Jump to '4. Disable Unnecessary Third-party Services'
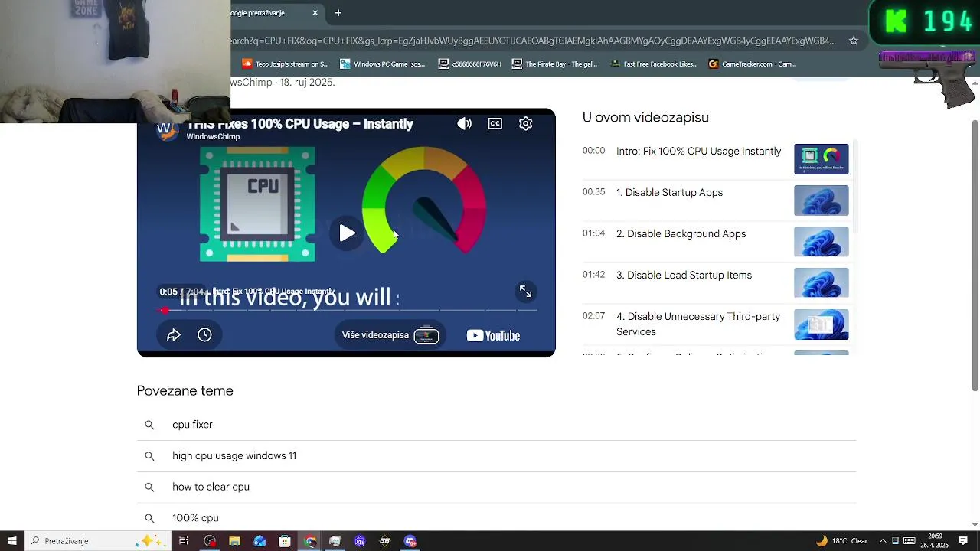The width and height of the screenshot is (980, 551). point(698,324)
